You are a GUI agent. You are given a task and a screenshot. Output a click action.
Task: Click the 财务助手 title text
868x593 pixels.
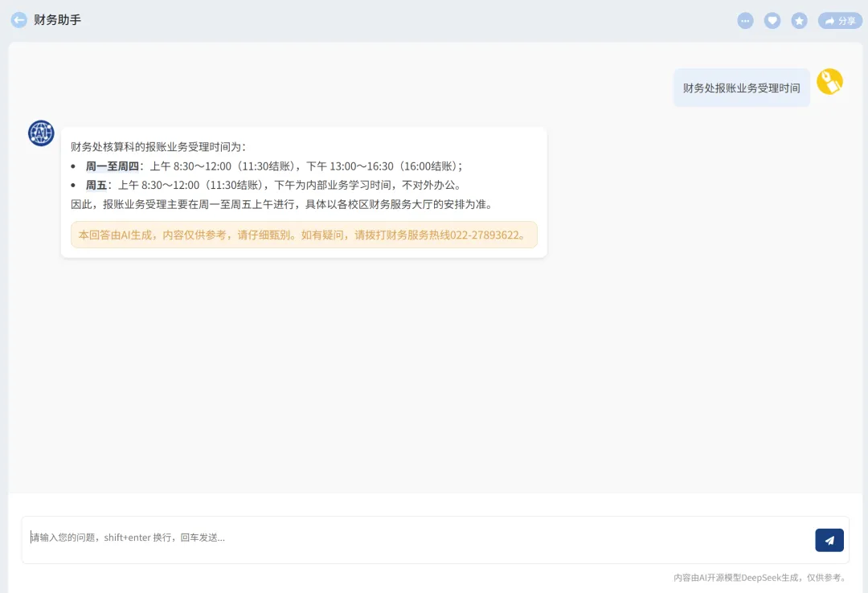[58, 20]
